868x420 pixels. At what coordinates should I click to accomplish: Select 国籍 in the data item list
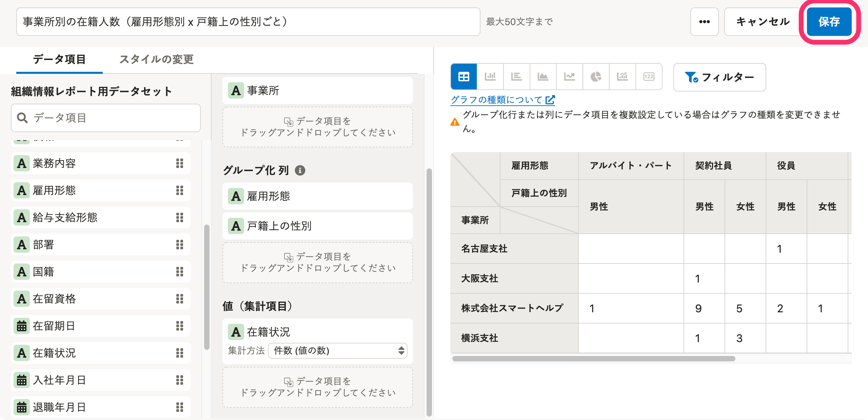tap(101, 272)
